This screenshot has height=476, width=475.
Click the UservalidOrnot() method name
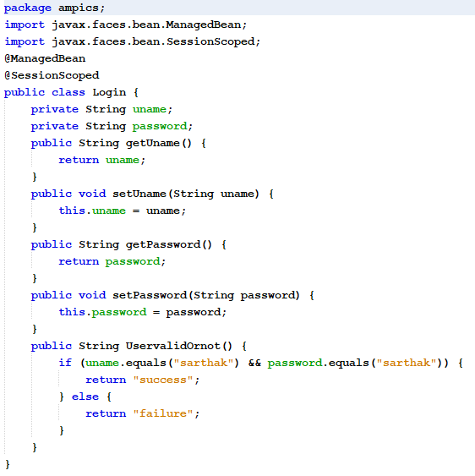[179, 346]
